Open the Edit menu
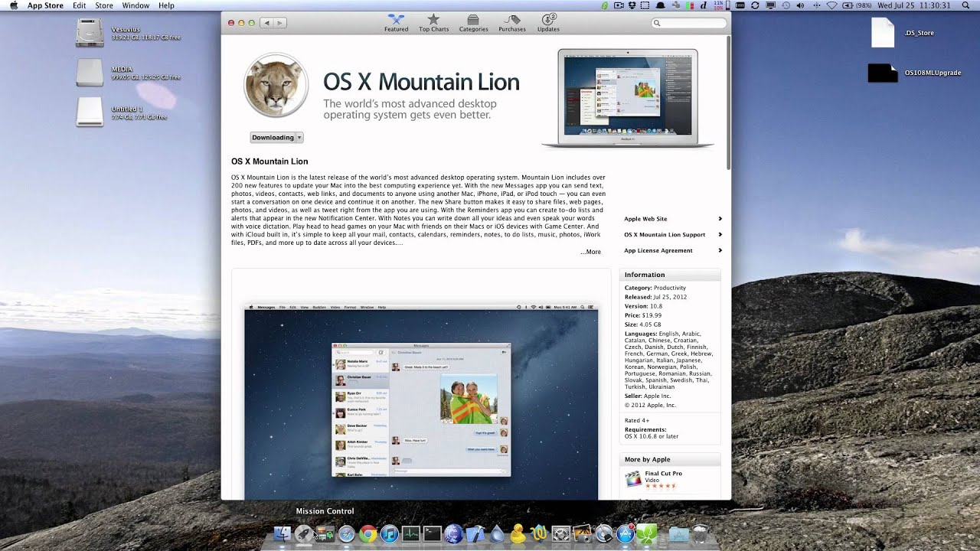This screenshot has width=980, height=551. [x=80, y=5]
